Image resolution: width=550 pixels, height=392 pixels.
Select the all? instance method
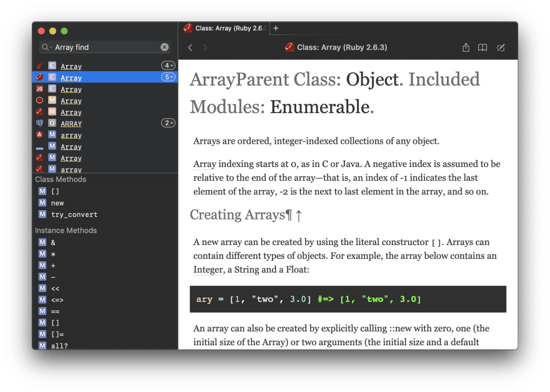[x=61, y=345]
